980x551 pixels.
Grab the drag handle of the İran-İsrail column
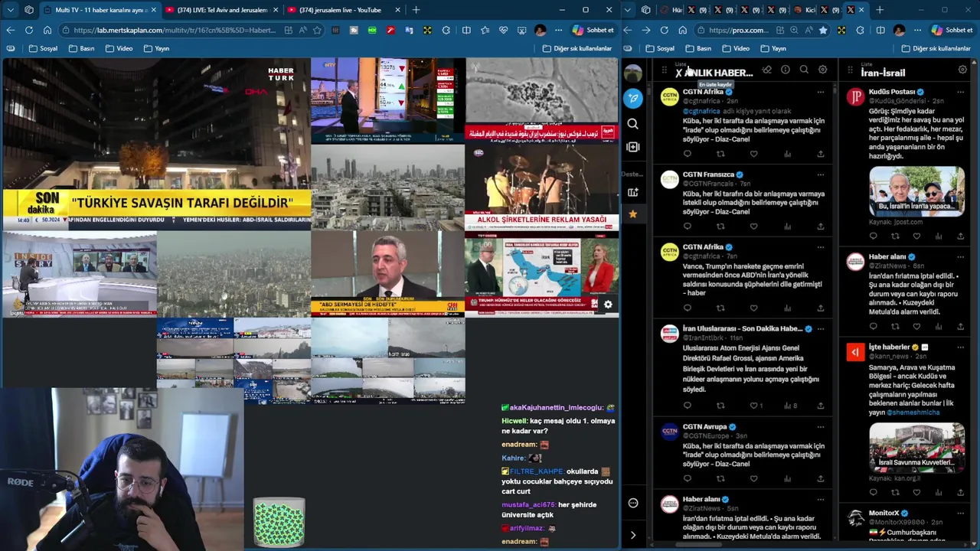point(850,70)
